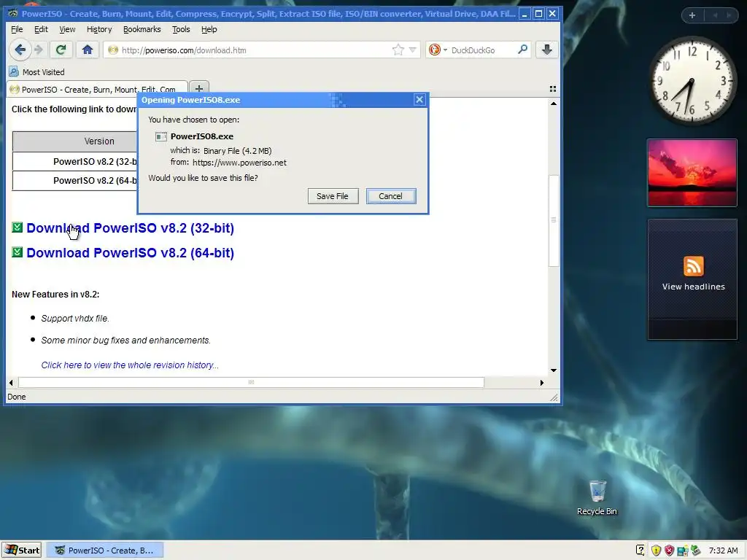The image size is (747, 560).
Task: Click the green arrow icon beside 64-bit download
Action: click(x=18, y=252)
